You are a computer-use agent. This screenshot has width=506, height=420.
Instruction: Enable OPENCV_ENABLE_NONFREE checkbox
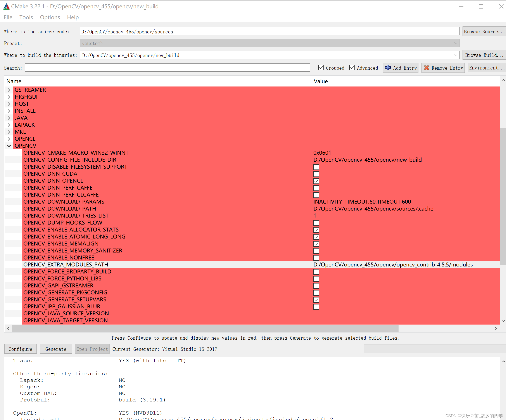click(316, 258)
